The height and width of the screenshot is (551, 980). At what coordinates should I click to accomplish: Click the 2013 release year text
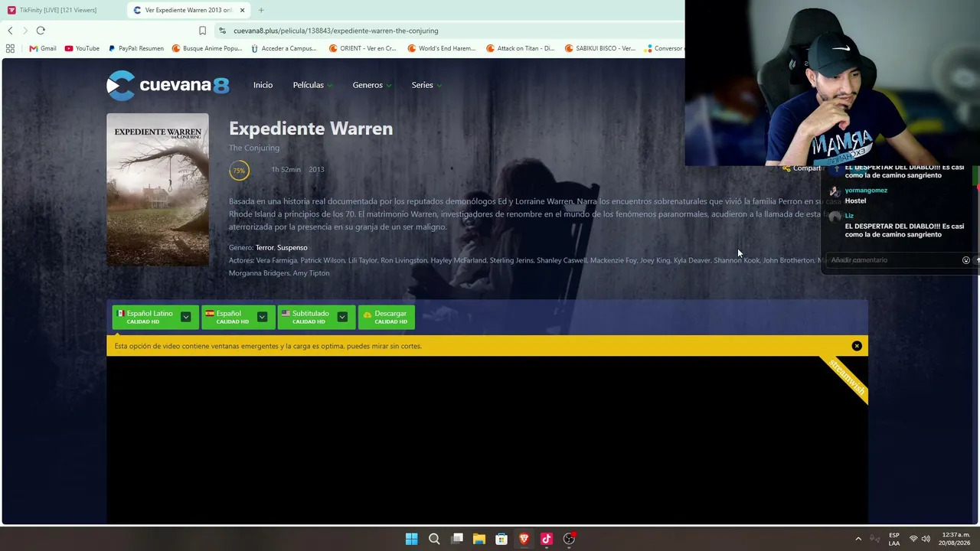point(316,169)
